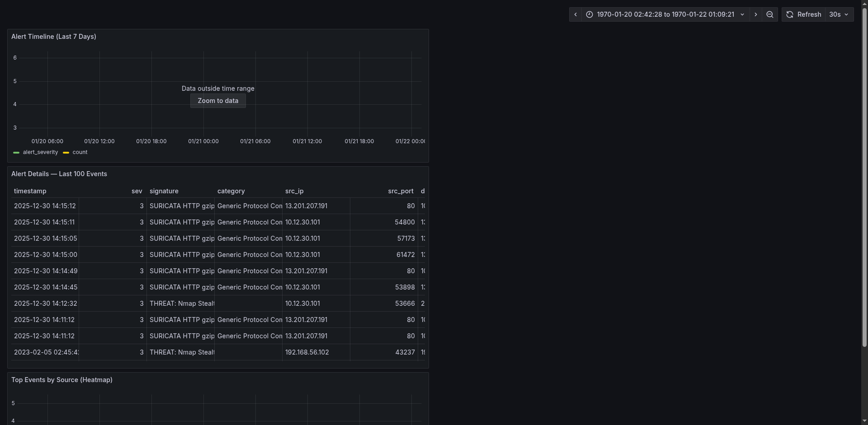Image resolution: width=868 pixels, height=425 pixels.
Task: Sort table by category column header
Action: [x=231, y=191]
